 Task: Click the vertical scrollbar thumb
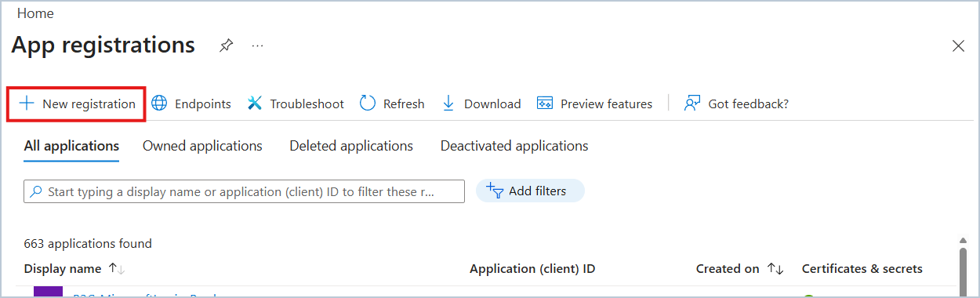964,272
